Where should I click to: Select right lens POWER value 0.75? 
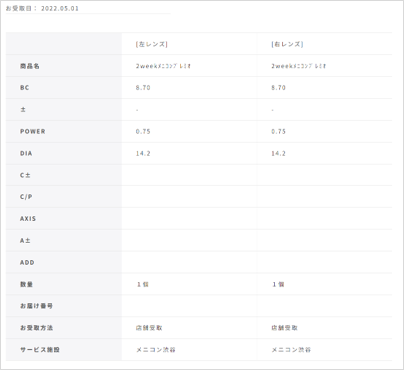tap(278, 131)
